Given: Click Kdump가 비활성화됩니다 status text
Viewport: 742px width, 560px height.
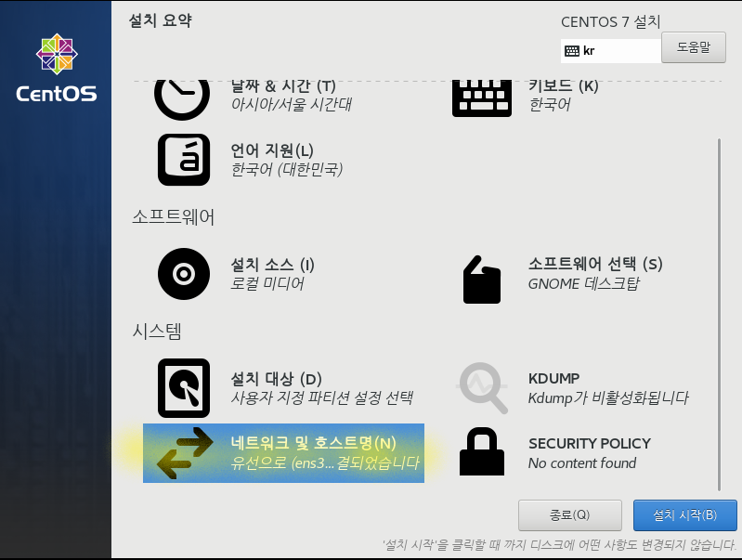Looking at the screenshot, I should [x=608, y=397].
